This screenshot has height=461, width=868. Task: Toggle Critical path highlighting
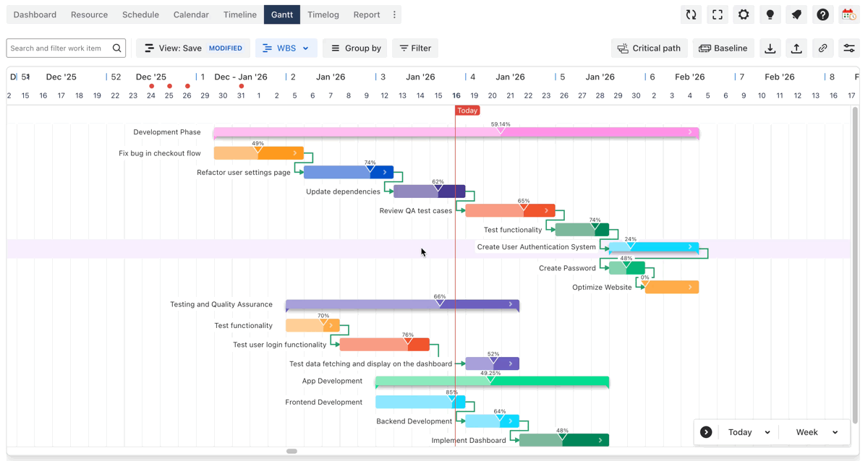click(x=649, y=48)
